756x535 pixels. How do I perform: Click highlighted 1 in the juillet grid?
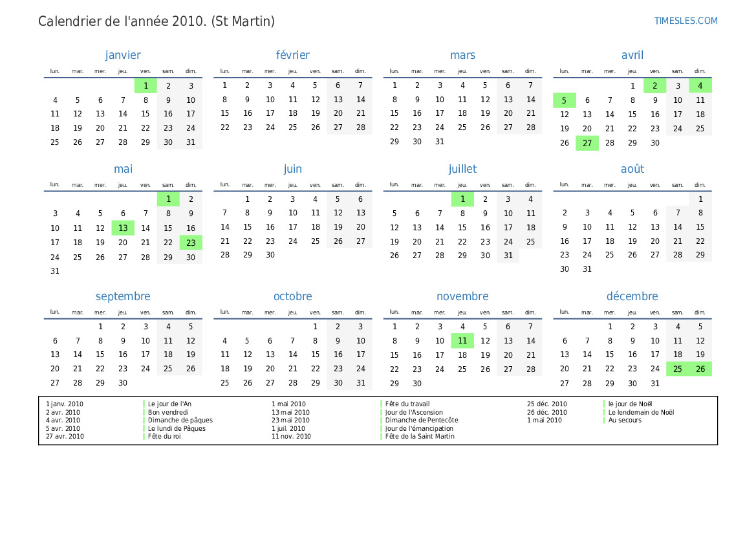tap(462, 199)
